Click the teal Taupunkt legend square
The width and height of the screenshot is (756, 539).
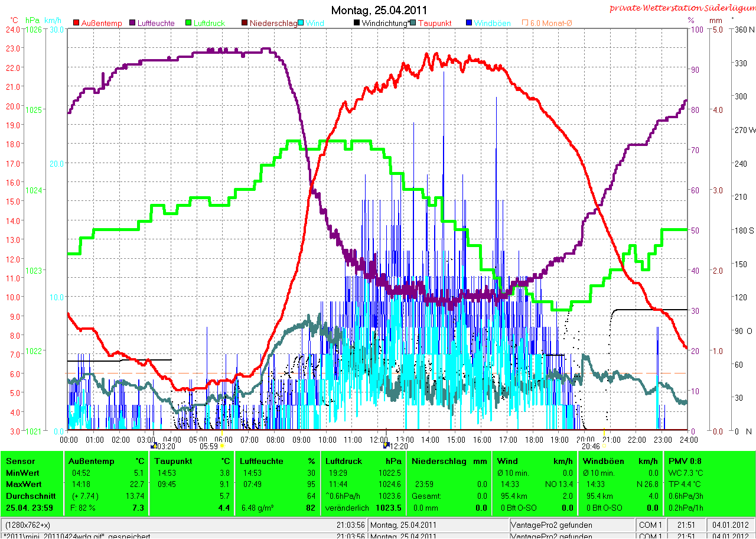[413, 23]
